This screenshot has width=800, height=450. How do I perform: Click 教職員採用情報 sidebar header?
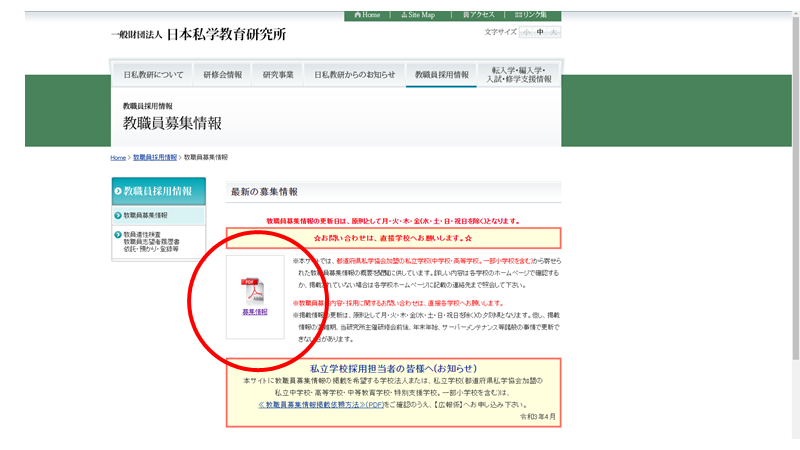coord(159,191)
